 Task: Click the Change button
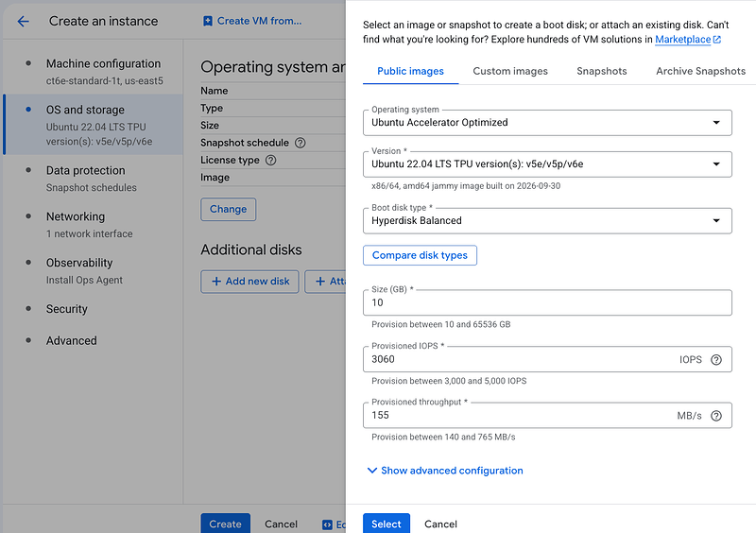[x=228, y=210]
